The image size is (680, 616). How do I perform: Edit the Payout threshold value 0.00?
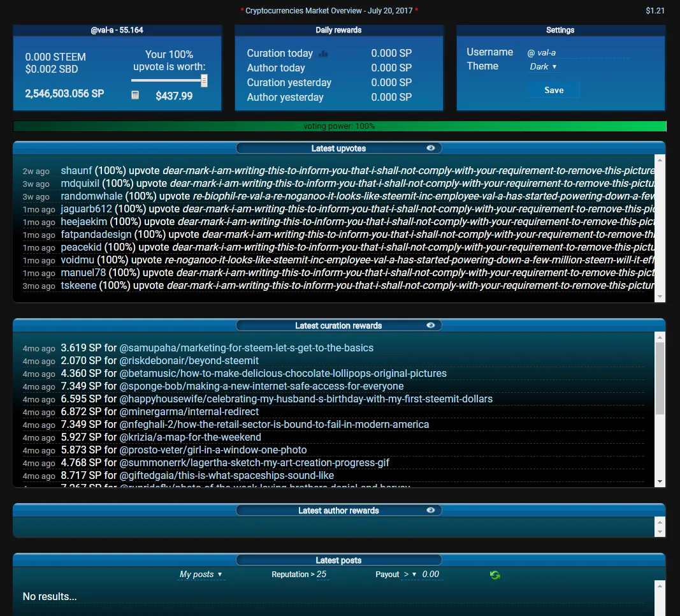click(x=431, y=575)
